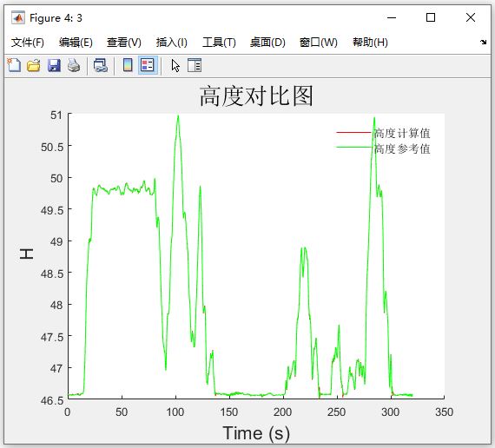Click the green line sample in legend
This screenshot has width=495, height=448.
pos(354,148)
